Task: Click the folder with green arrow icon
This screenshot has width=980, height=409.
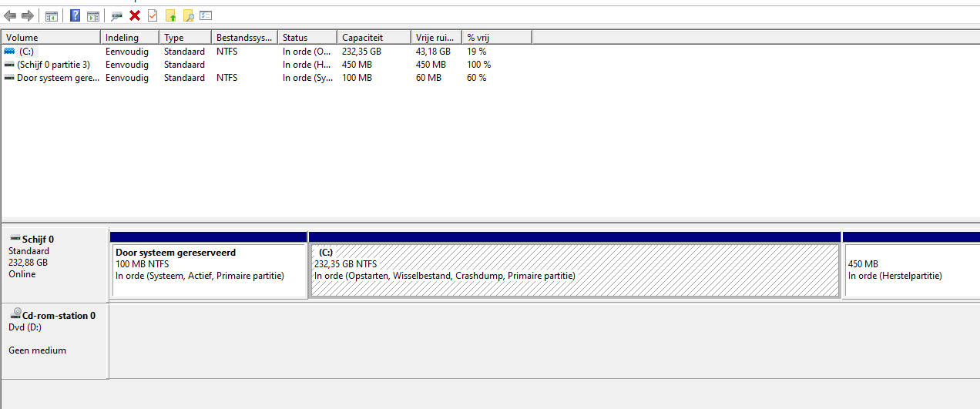Action: [x=171, y=15]
